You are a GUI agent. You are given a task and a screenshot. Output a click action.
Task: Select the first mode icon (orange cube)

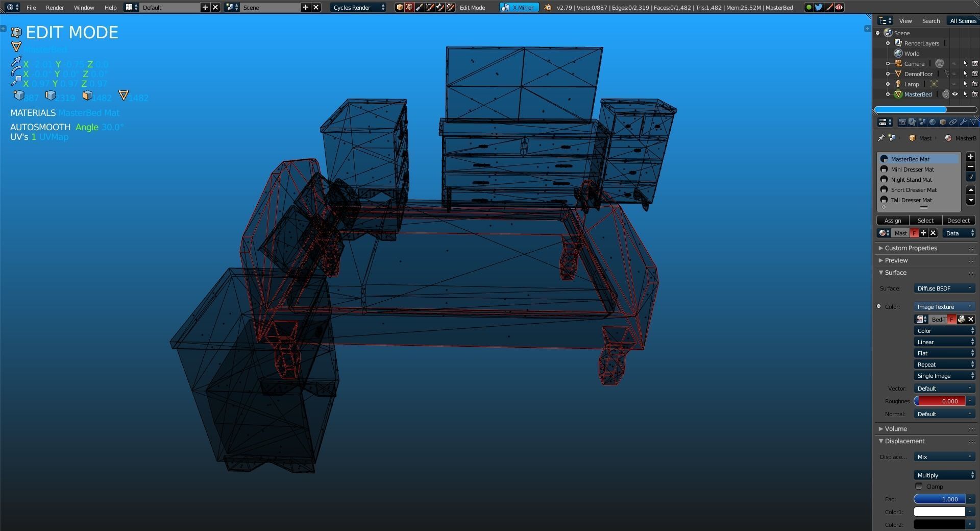click(x=400, y=7)
